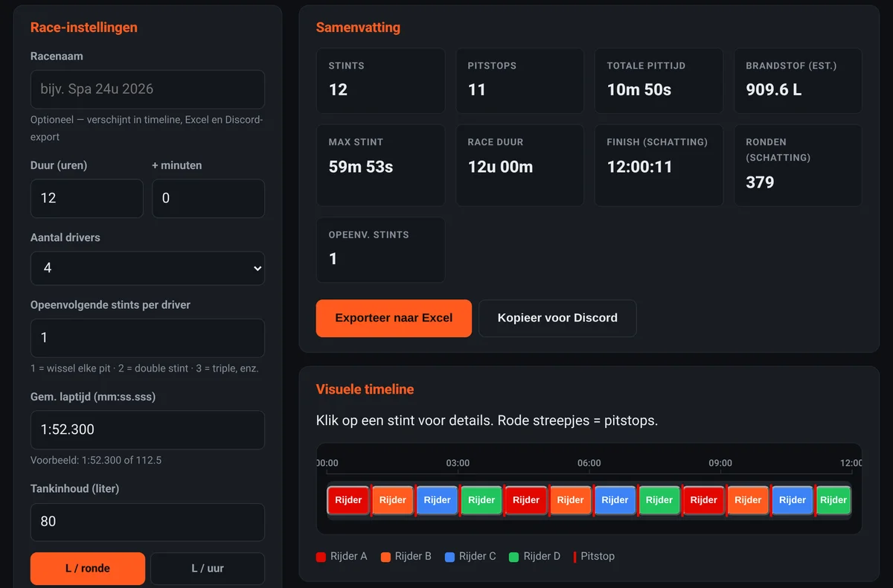Click the RONDEN (SCHATTING) value 379
This screenshot has height=588, width=893.
coord(760,182)
